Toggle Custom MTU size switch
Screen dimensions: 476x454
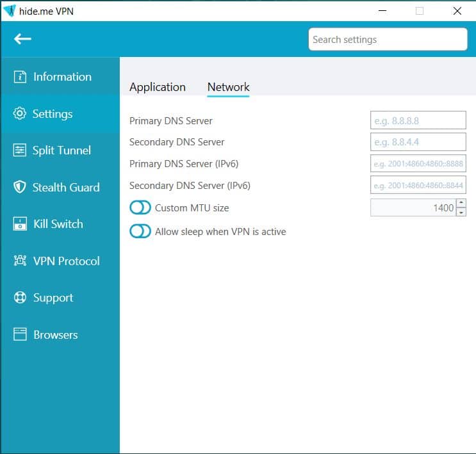pyautogui.click(x=140, y=207)
